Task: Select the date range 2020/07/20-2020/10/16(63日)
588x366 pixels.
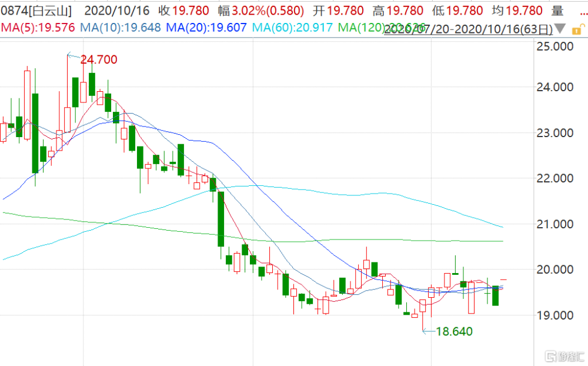Action: coord(469,29)
